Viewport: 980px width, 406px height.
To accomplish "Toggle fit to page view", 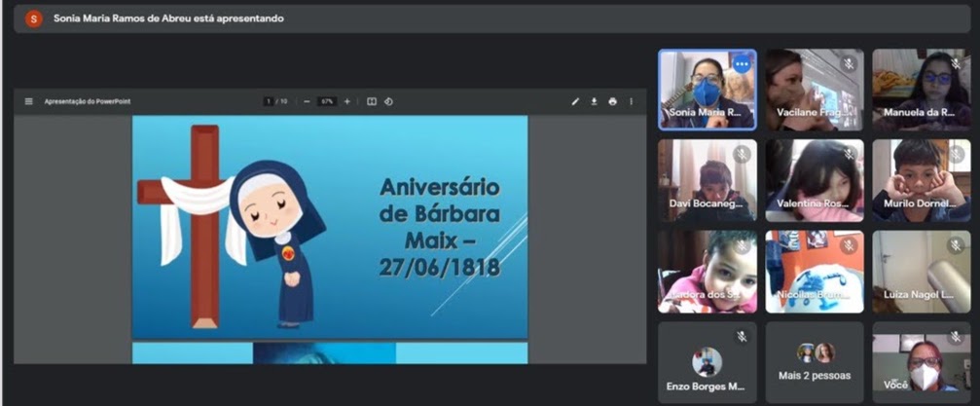I will [x=372, y=101].
